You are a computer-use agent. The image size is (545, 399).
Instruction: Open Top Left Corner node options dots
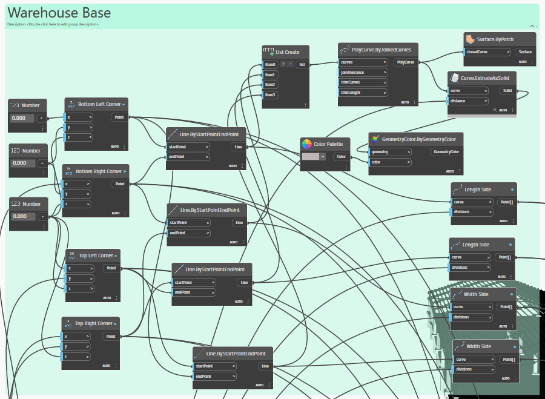point(117,298)
